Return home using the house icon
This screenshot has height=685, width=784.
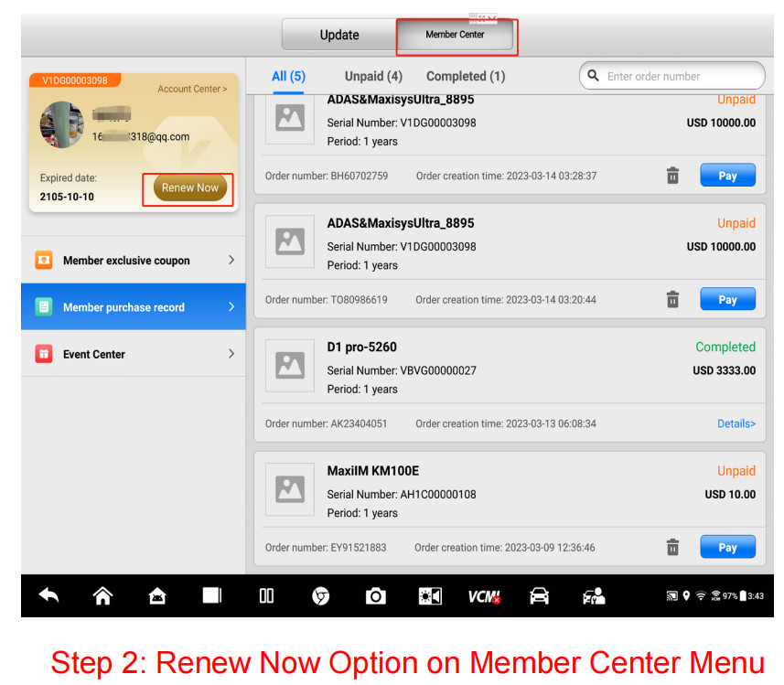click(102, 595)
